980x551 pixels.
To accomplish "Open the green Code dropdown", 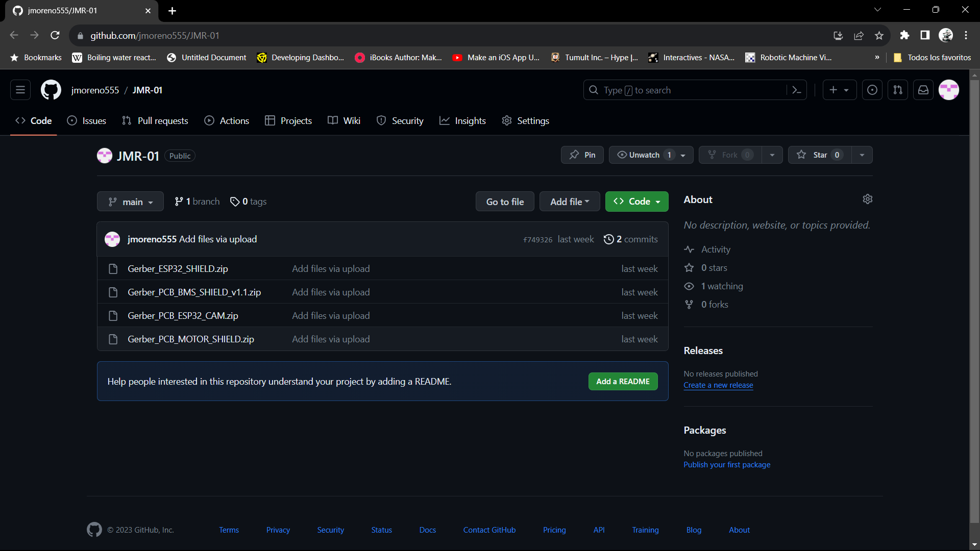I will [x=636, y=202].
